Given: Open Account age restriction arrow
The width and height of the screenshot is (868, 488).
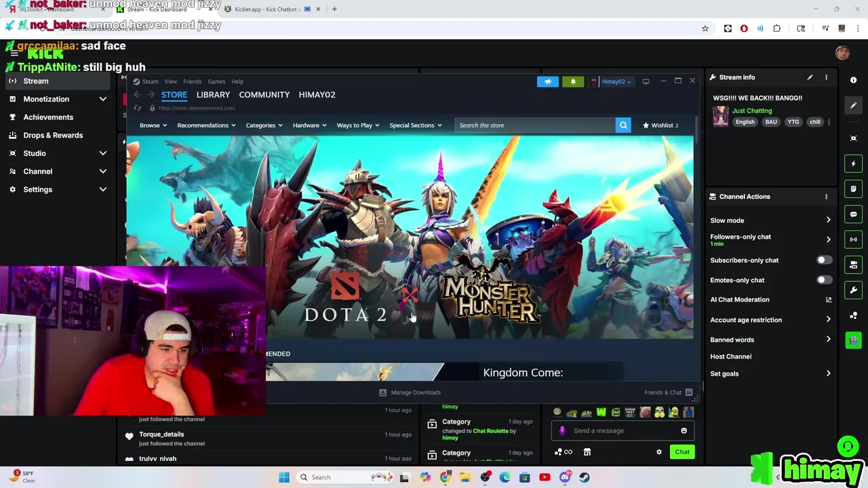Looking at the screenshot, I should tap(828, 320).
